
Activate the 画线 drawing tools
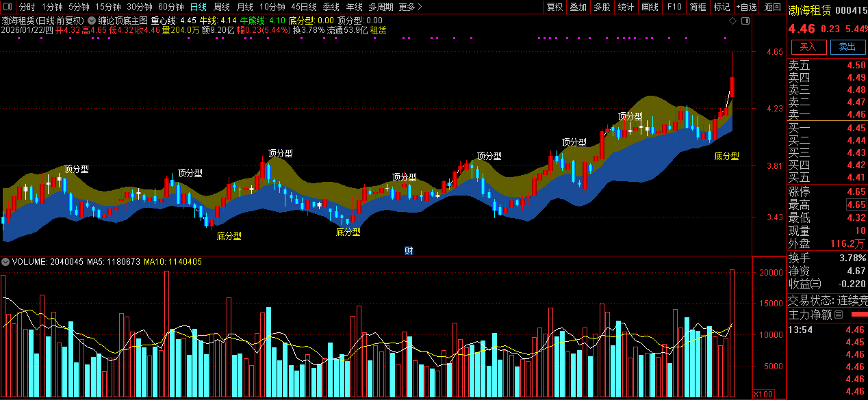[x=650, y=7]
